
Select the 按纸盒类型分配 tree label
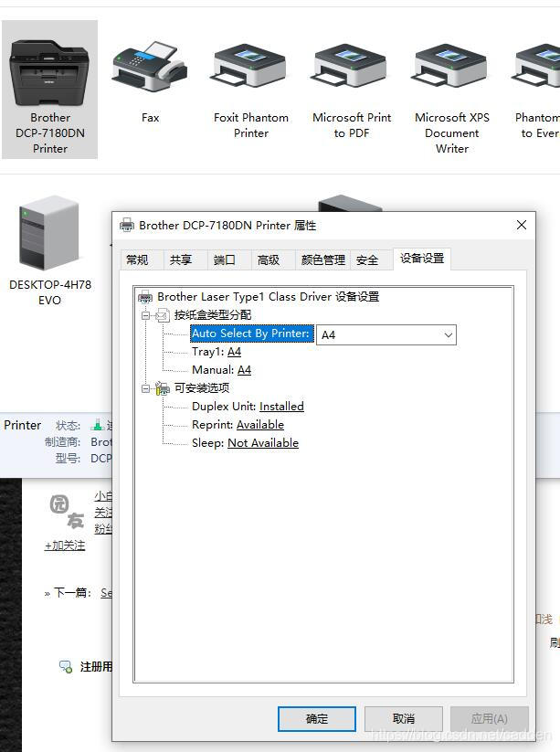coord(212,315)
